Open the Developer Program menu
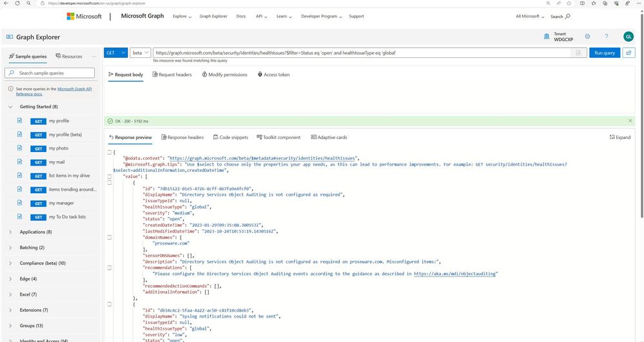Image resolution: width=644 pixels, height=342 pixels. pos(322,16)
